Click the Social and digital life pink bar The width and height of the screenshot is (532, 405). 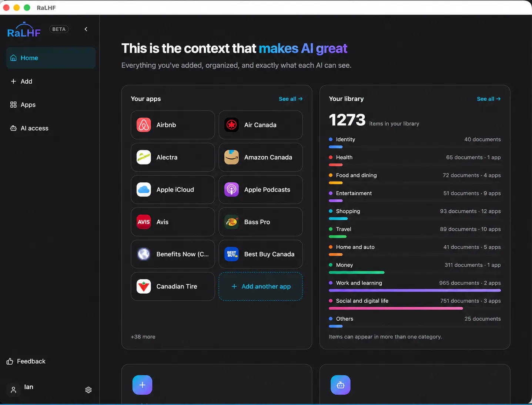pyautogui.click(x=396, y=308)
